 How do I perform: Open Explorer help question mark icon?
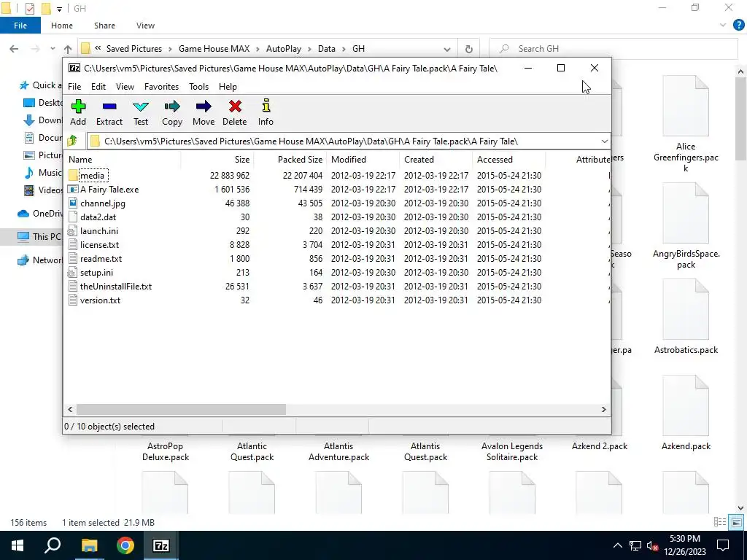(x=738, y=26)
